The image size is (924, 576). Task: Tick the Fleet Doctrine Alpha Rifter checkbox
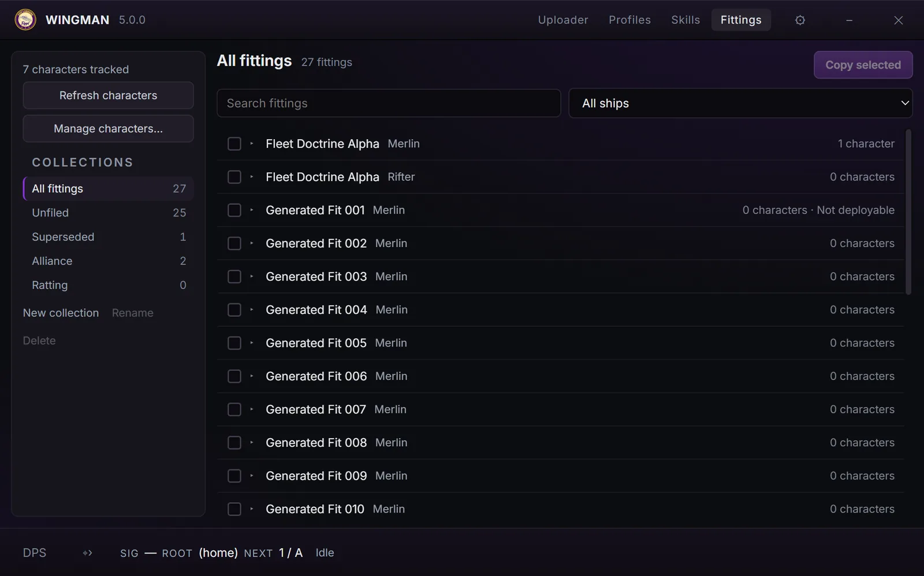click(234, 177)
